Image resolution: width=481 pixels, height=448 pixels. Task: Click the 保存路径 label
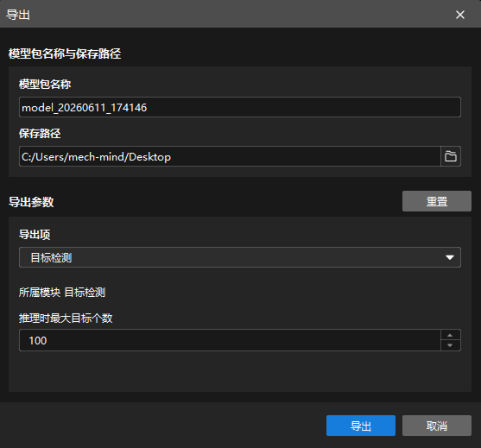pos(40,134)
